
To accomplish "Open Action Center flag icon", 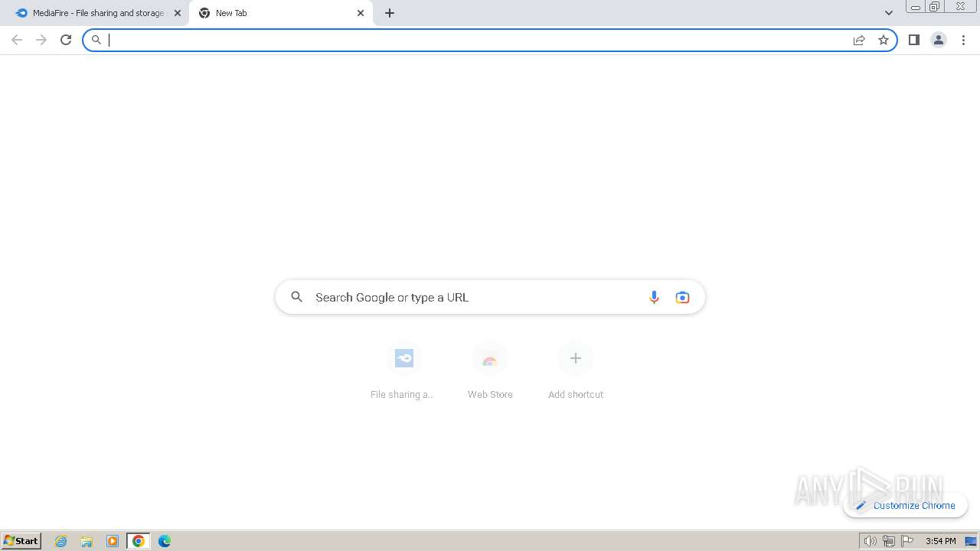I will coord(907,541).
